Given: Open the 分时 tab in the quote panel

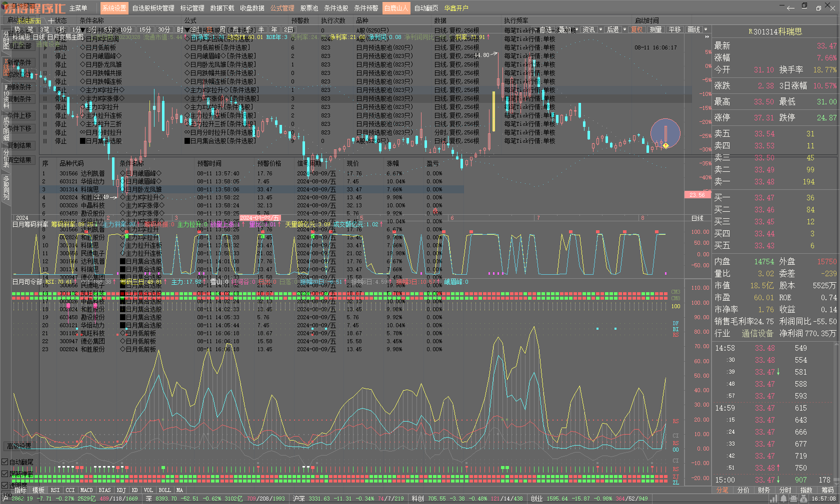Looking at the screenshot, I should click(x=785, y=490).
